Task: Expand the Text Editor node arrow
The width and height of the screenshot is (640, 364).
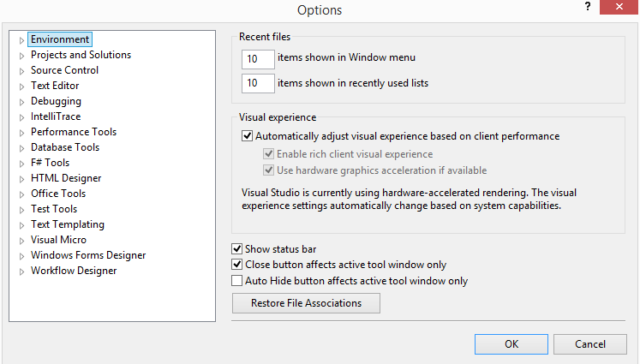Action: 21,87
